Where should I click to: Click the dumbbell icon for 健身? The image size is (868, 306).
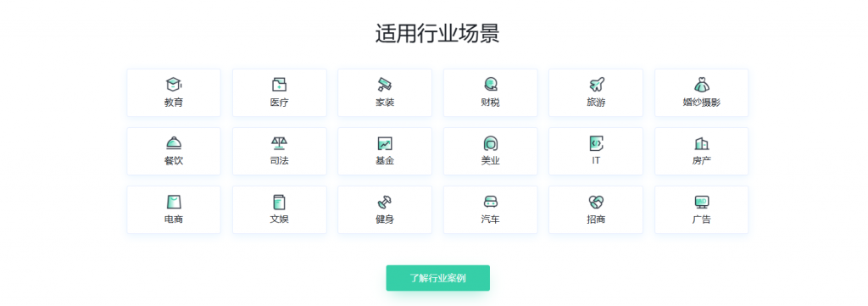tap(385, 202)
